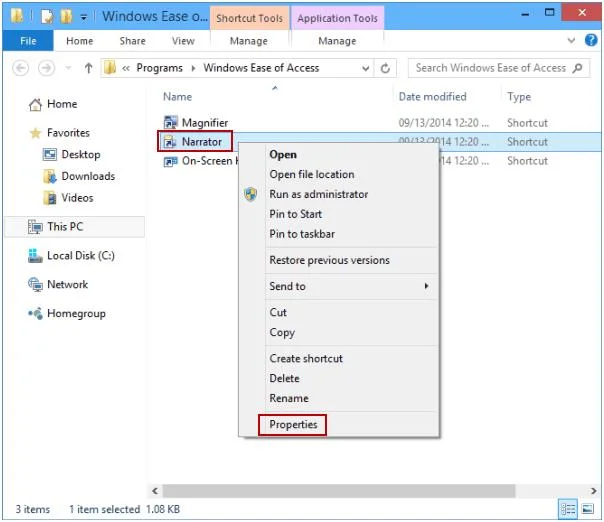The width and height of the screenshot is (604, 522).
Task: Click the Refresh button in address bar
Action: (x=385, y=68)
